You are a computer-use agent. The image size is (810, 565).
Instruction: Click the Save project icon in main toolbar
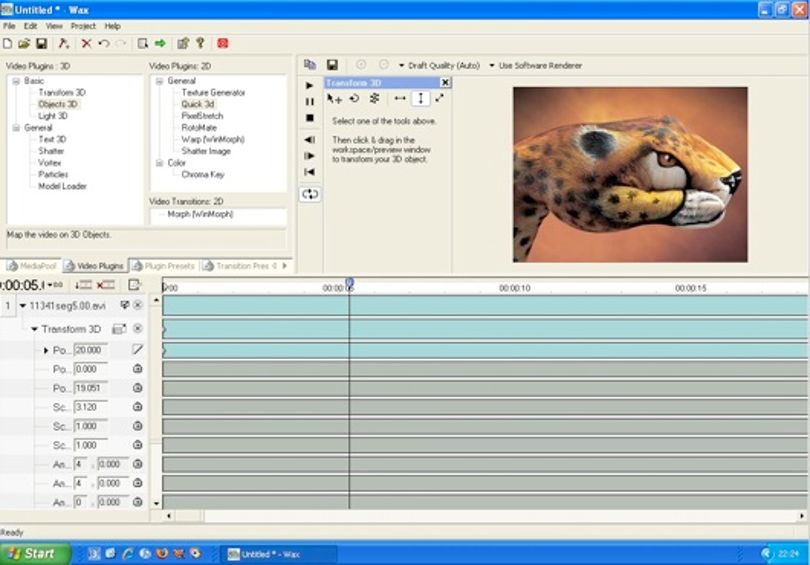point(41,43)
